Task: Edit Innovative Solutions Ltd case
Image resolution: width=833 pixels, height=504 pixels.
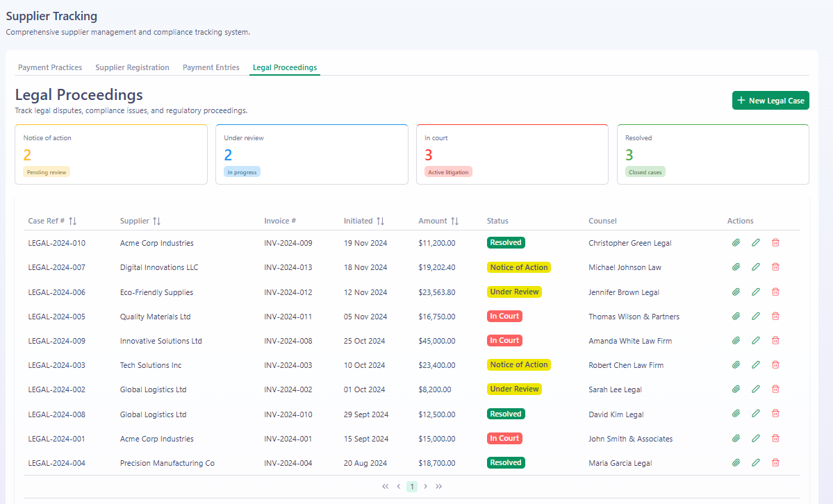Action: 755,340
